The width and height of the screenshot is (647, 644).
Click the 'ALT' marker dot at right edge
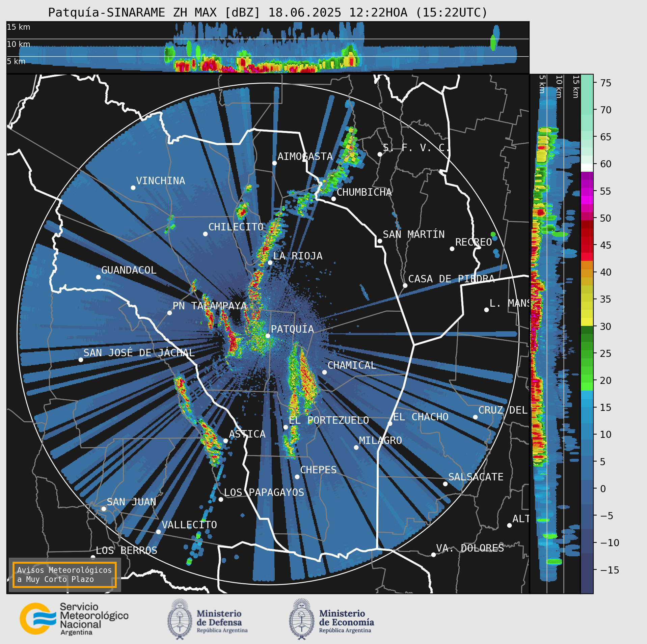509,525
